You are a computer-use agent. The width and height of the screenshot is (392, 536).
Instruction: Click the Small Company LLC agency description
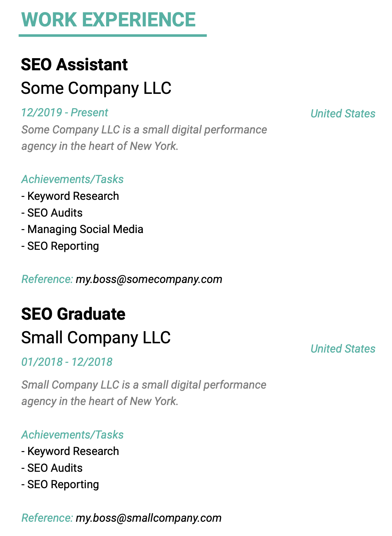(144, 393)
